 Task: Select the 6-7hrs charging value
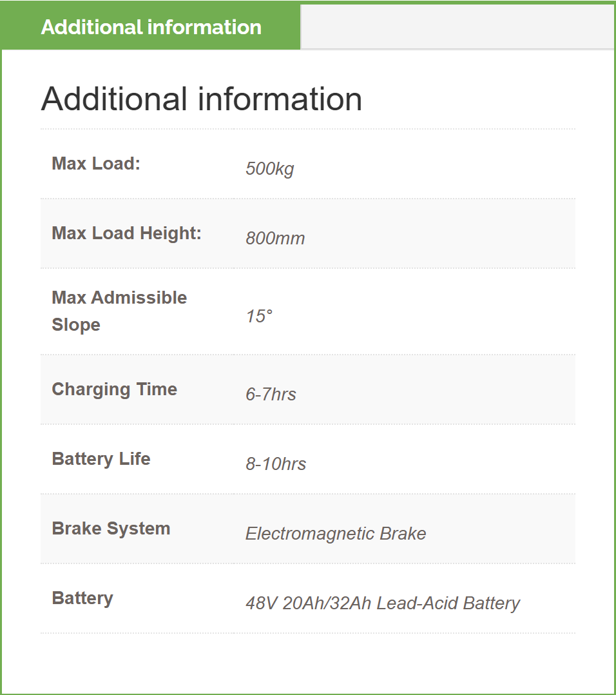point(271,395)
